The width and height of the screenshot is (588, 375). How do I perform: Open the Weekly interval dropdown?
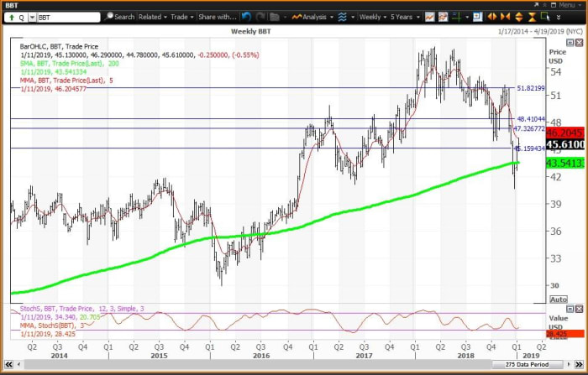click(370, 16)
